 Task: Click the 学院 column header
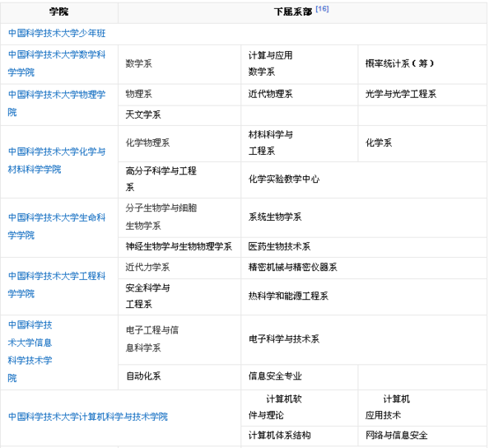point(59,12)
